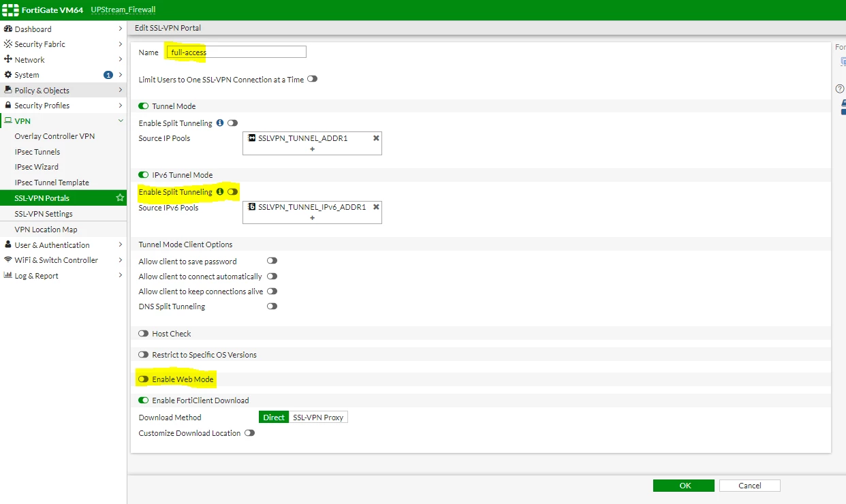Remove SSLVPN_TUNNEL_IPv6_ADDR1 with the X icon
Image resolution: width=846 pixels, height=504 pixels.
click(x=376, y=206)
